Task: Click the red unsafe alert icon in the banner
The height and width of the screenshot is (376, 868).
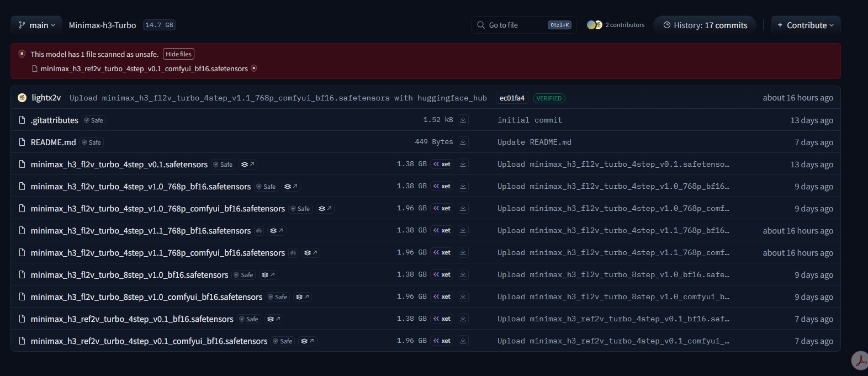Action: click(22, 54)
